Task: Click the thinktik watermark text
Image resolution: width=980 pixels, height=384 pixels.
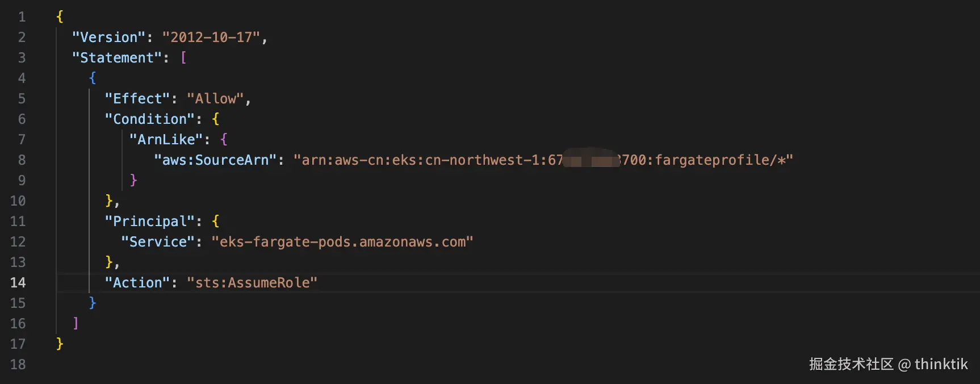Action: 941,364
